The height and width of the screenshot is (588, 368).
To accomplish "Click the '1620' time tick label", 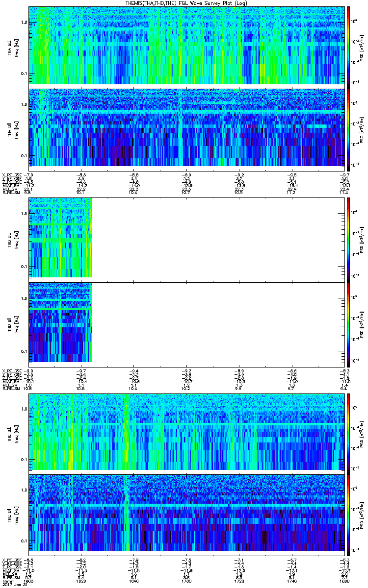I will tap(81, 580).
